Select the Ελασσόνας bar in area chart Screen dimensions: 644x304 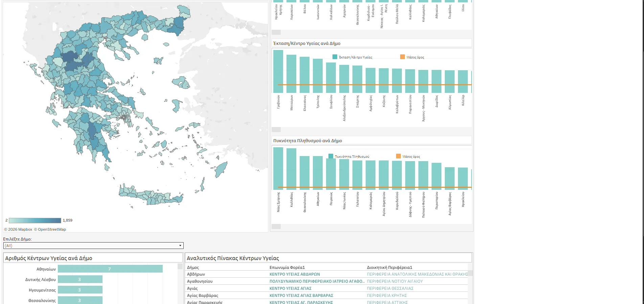tap(304, 75)
